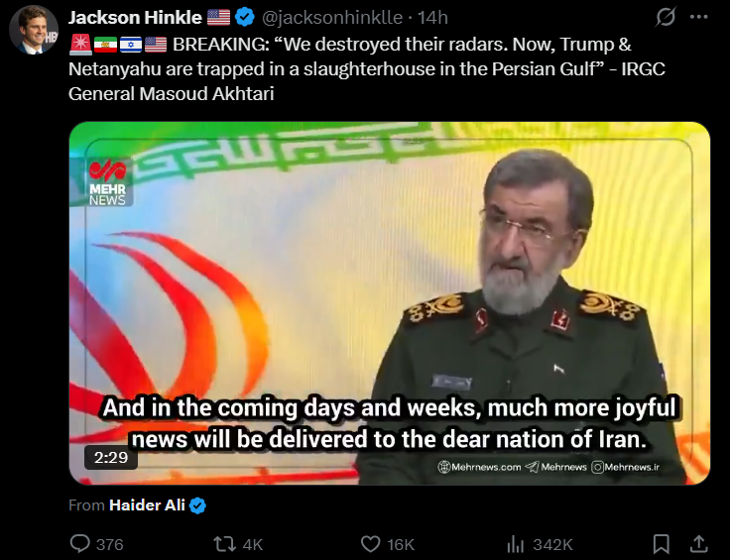Open the three-dot more options menu
Image resolution: width=730 pixels, height=560 pixels.
[699, 17]
